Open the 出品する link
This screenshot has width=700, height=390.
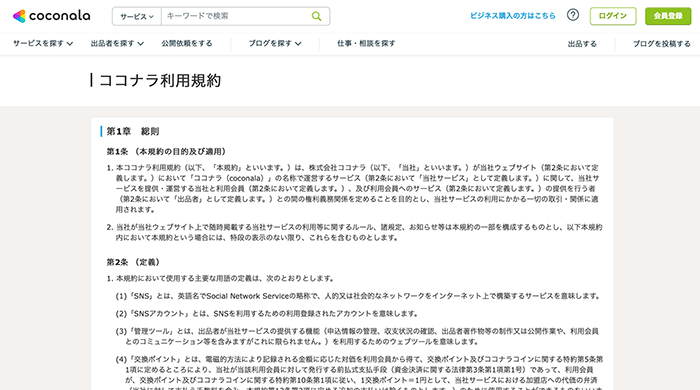(x=582, y=44)
